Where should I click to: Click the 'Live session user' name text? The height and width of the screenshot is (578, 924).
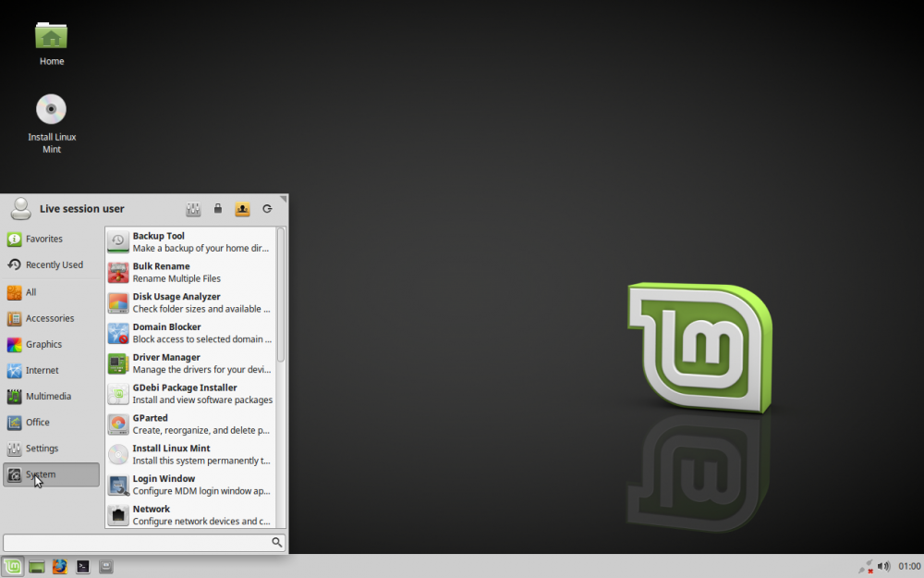pyautogui.click(x=82, y=209)
